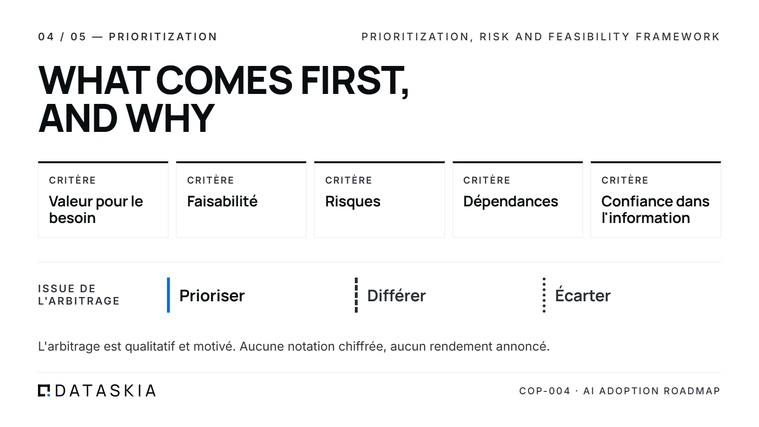This screenshot has height=427, width=759.
Task: Click the Écarter outcome label
Action: 583,295
